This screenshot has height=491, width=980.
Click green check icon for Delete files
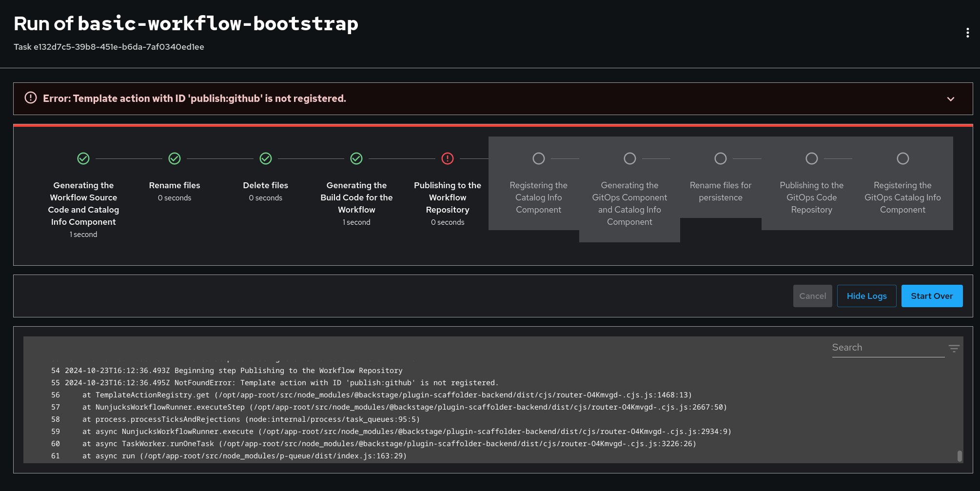pyautogui.click(x=266, y=158)
